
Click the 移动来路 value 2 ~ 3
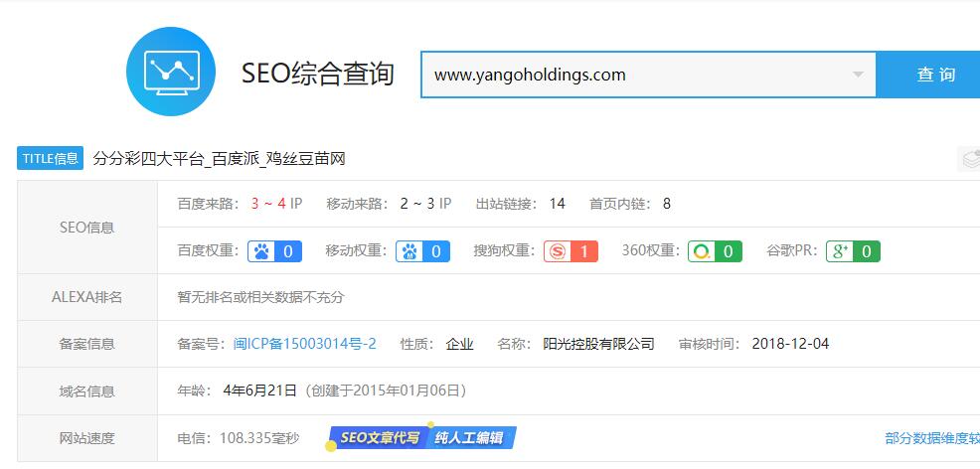(x=417, y=204)
